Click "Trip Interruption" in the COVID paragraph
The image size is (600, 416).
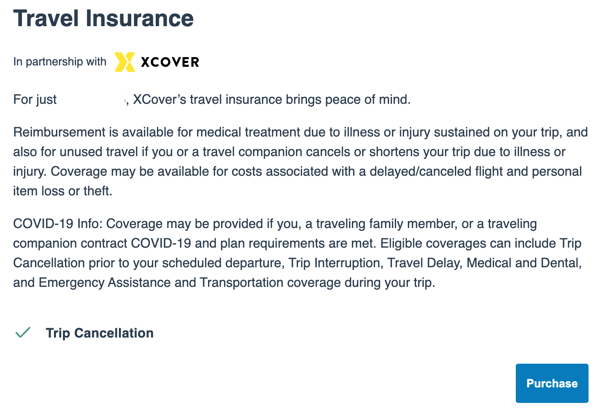335,263
